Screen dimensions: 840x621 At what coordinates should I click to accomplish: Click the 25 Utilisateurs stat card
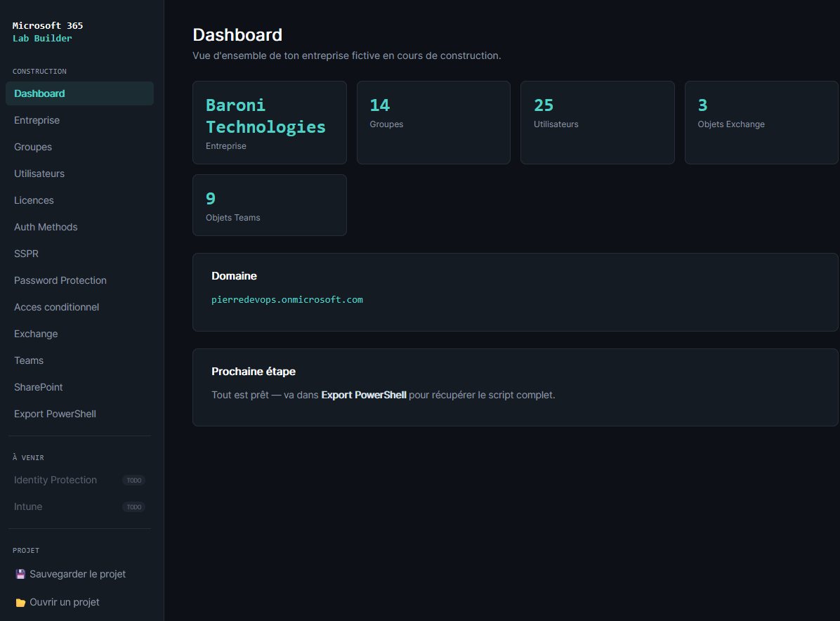pyautogui.click(x=597, y=123)
